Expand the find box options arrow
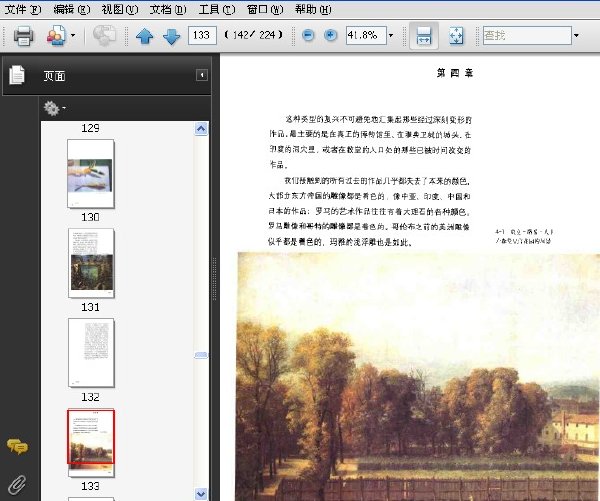 [x=576, y=36]
